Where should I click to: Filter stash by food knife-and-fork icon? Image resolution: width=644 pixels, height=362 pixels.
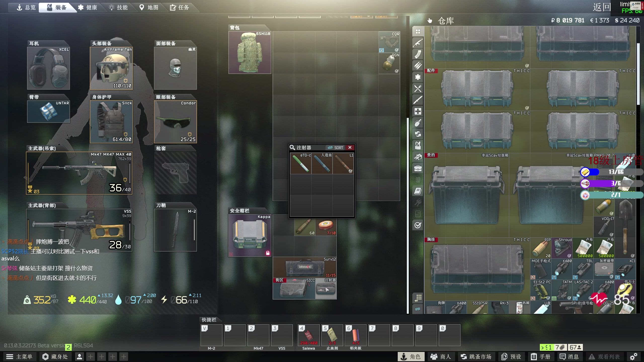tap(418, 88)
